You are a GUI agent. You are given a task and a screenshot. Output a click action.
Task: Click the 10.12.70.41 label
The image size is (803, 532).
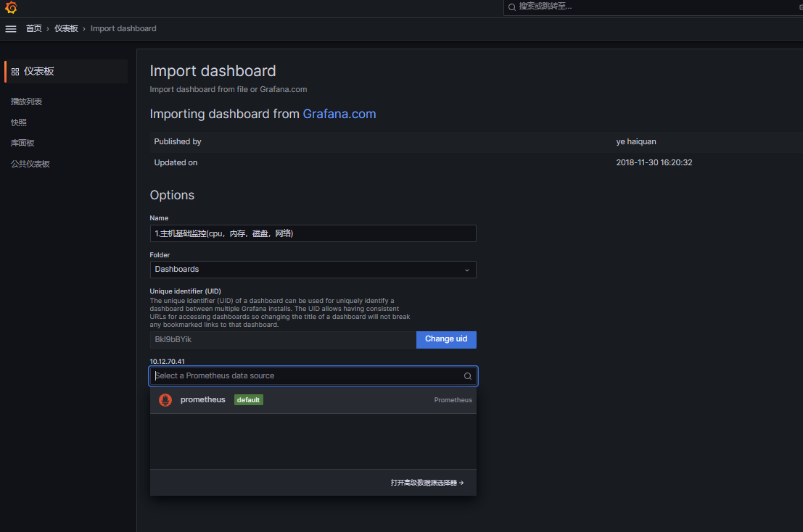tap(167, 361)
